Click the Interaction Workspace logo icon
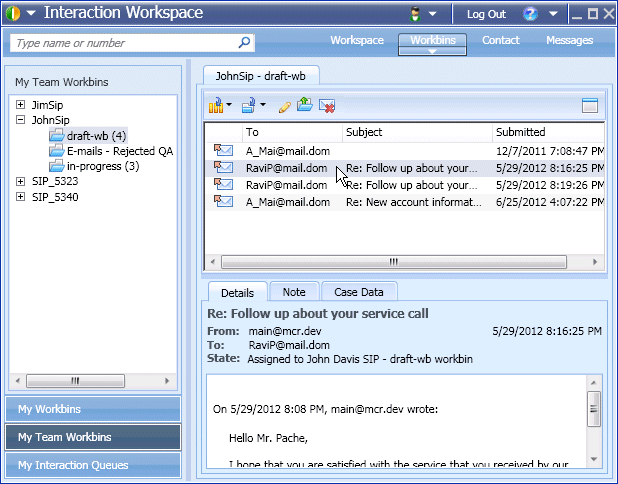 [12, 14]
